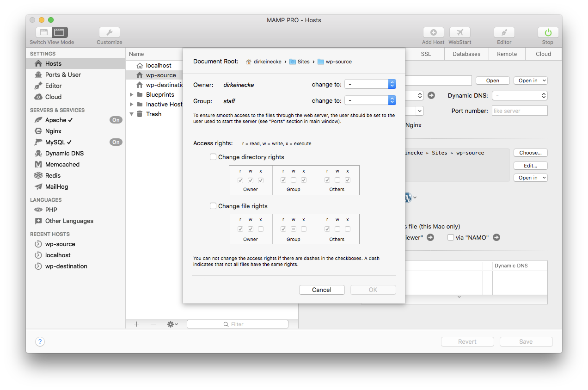Open WordPress extras icon dropdown
The image size is (588, 390).
click(x=410, y=197)
